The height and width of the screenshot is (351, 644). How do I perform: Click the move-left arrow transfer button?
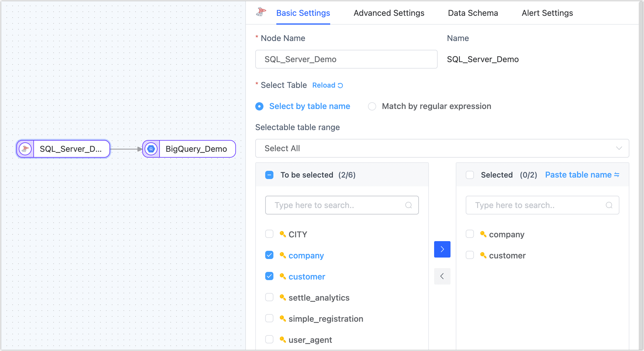442,276
